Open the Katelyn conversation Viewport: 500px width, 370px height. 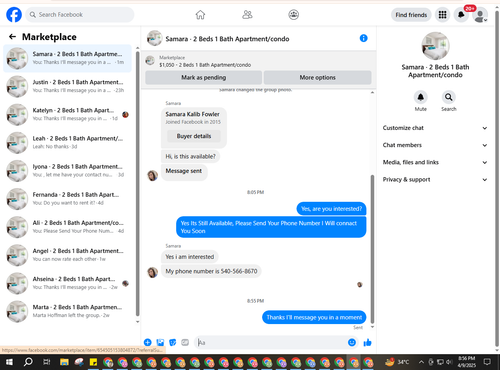[x=68, y=114]
